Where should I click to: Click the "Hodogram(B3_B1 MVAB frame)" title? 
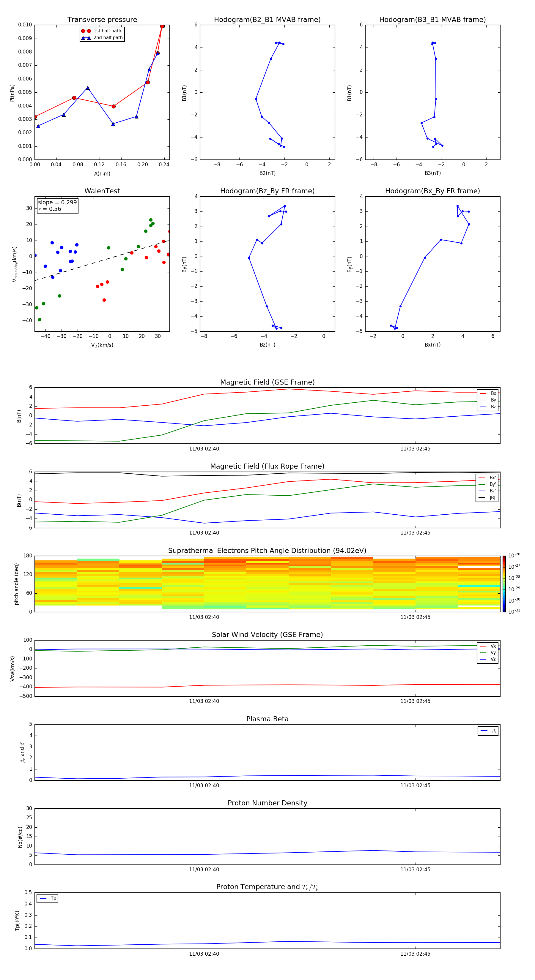click(432, 20)
